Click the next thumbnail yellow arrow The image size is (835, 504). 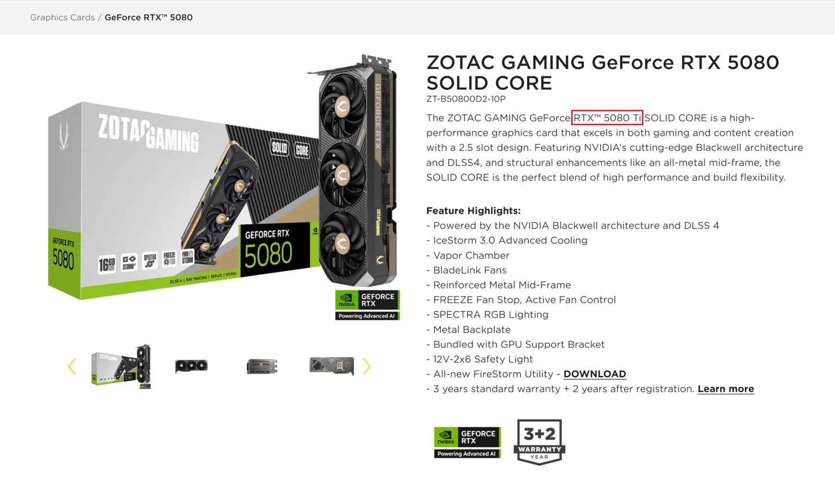(x=366, y=366)
